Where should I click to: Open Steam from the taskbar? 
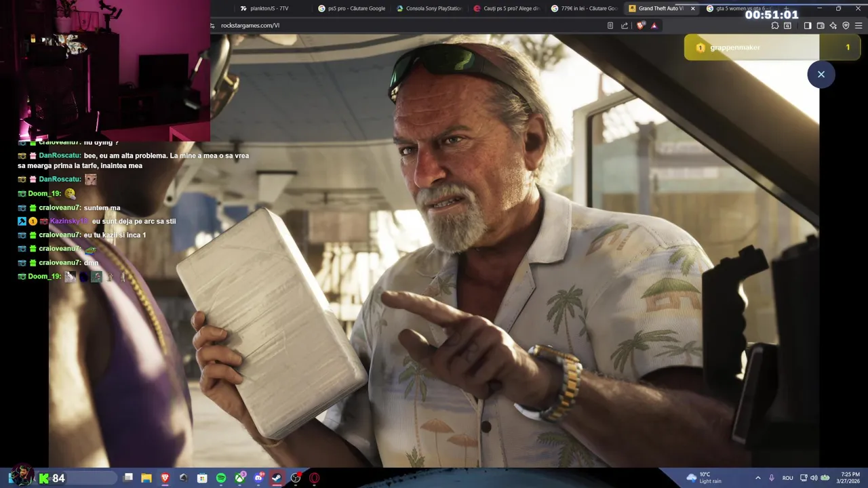277,478
